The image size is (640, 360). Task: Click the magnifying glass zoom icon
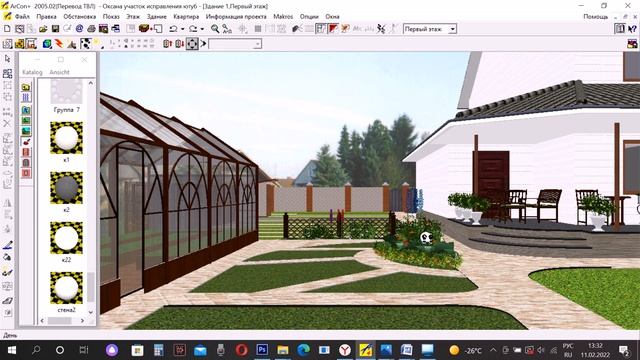click(215, 29)
